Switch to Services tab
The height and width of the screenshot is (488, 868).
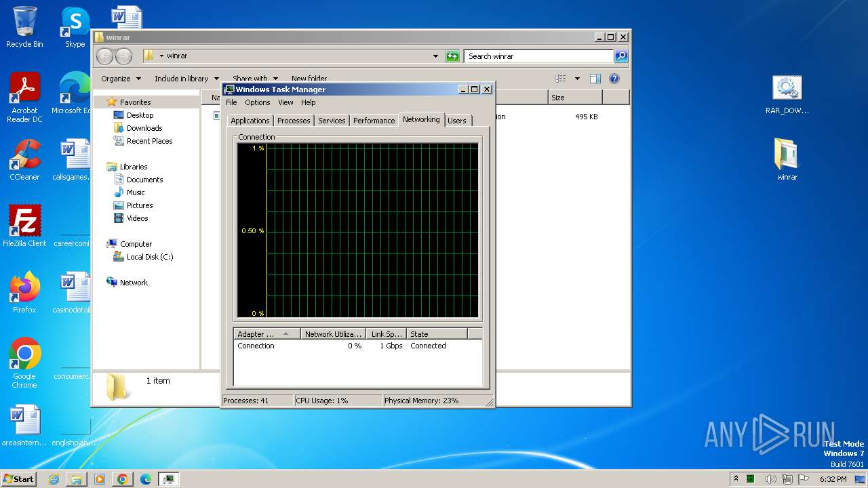(332, 121)
